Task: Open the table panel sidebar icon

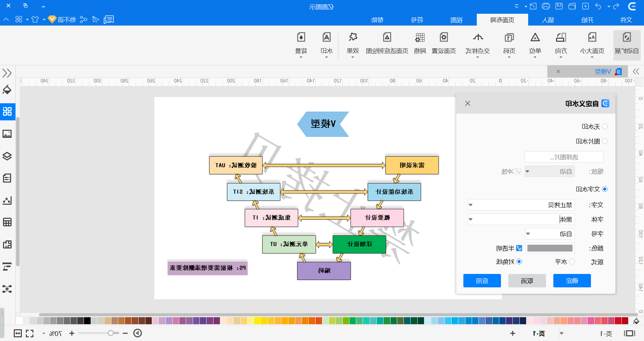Action: point(7,222)
